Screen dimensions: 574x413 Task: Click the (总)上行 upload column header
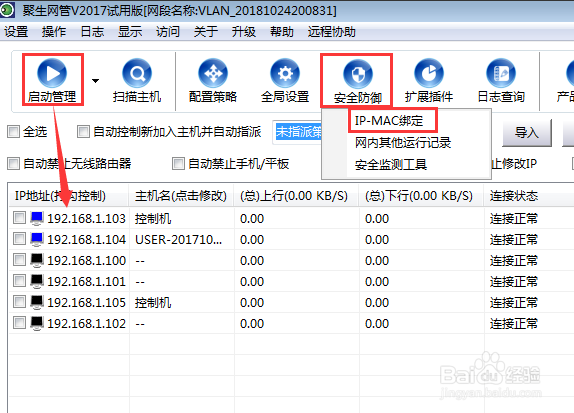297,196
